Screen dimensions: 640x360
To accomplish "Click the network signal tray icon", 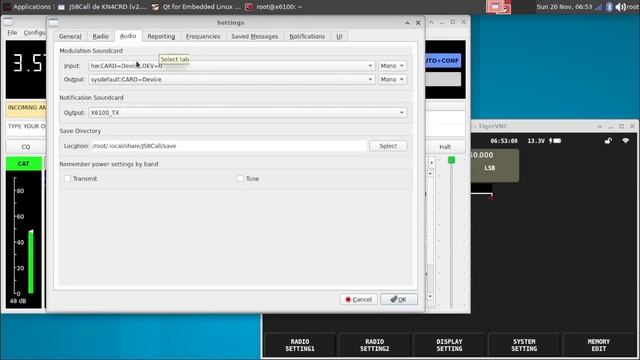I will (599, 7).
